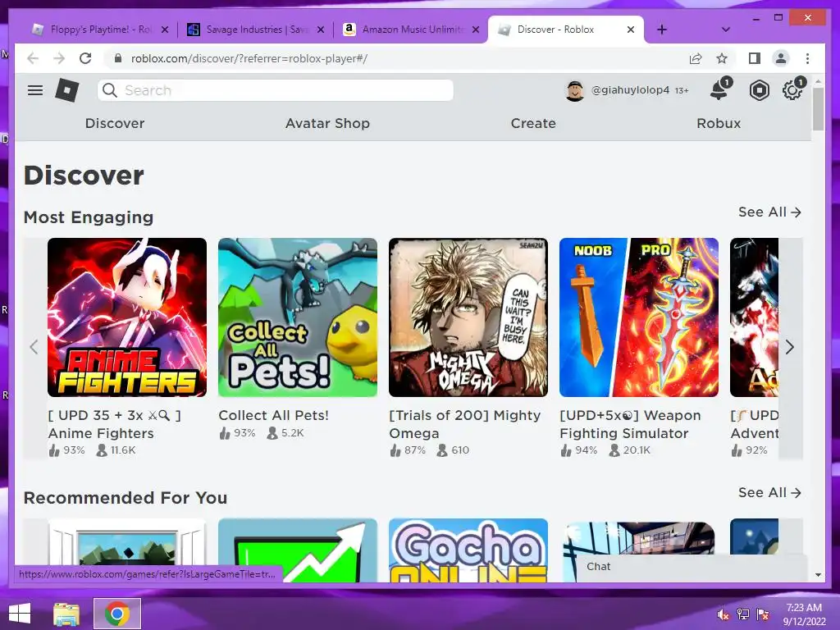Show next Most Engaging games
Screen dimensions: 840x630
coord(790,347)
